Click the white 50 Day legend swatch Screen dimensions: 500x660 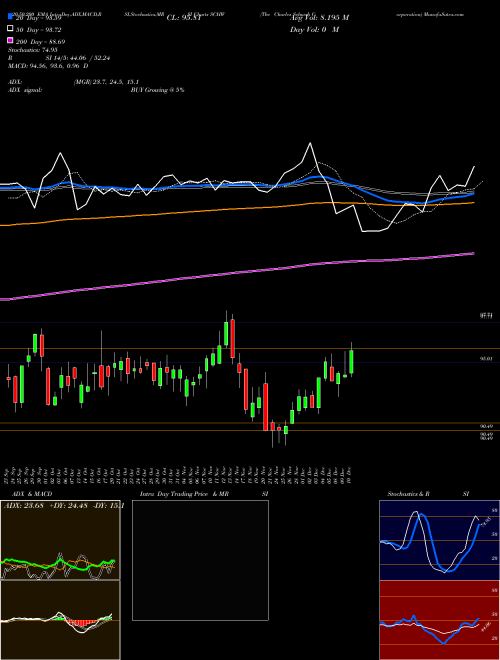tap(10, 29)
